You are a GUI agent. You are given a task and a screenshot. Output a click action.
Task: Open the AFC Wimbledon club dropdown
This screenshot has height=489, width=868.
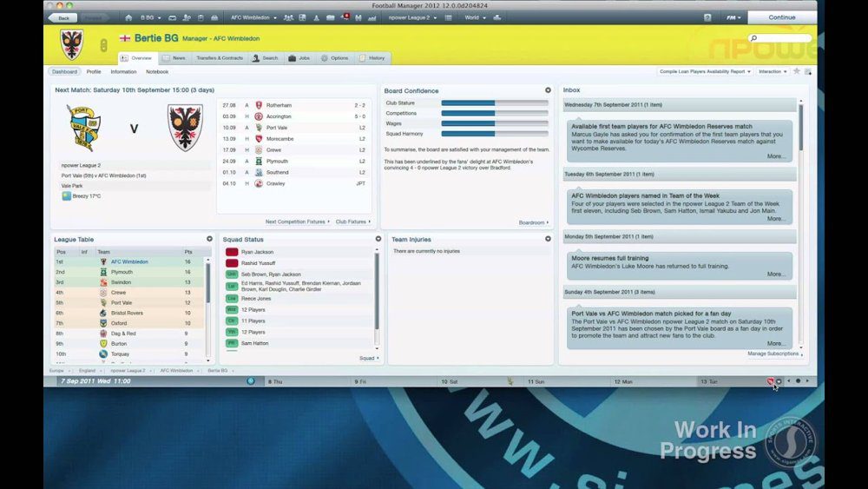pyautogui.click(x=253, y=17)
